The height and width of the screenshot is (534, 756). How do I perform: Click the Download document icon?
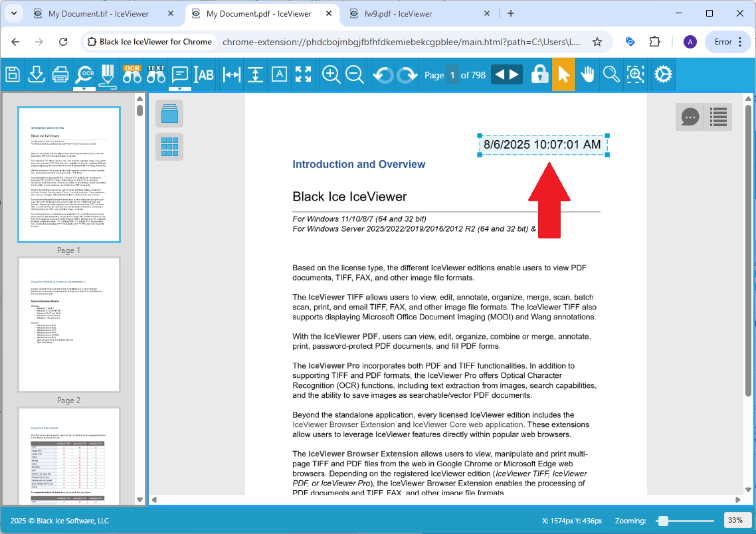point(36,74)
